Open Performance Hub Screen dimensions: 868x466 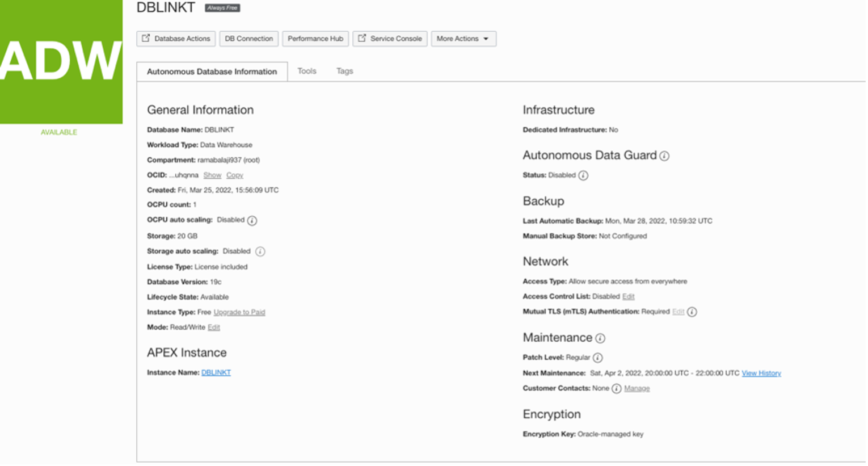(315, 39)
